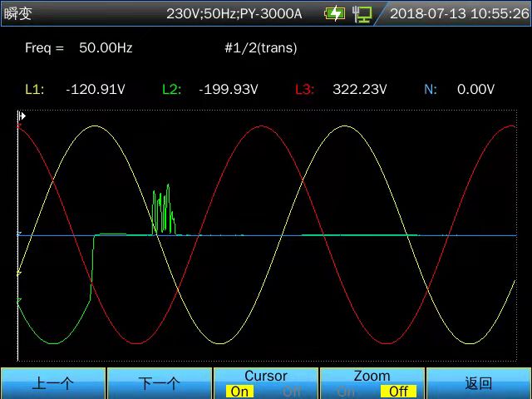This screenshot has width=532, height=399.
Task: Click the yellow L1 channel marker on the left axis
Action: 19,272
